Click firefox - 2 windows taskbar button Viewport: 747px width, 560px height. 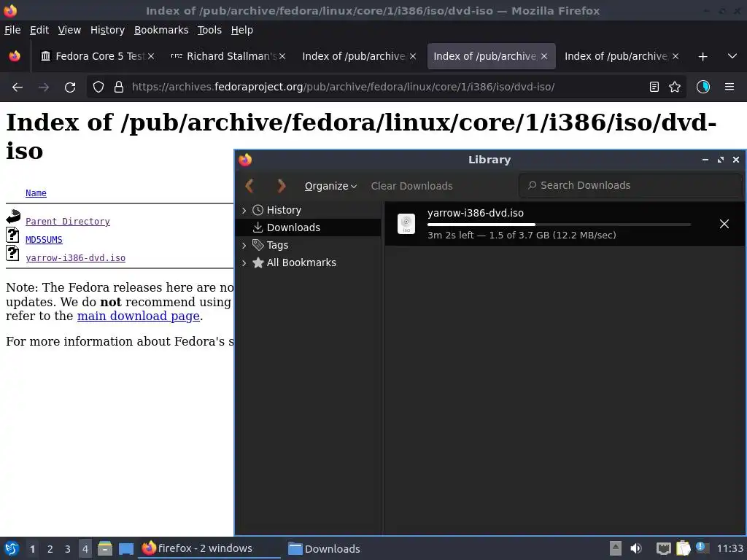[x=209, y=548]
